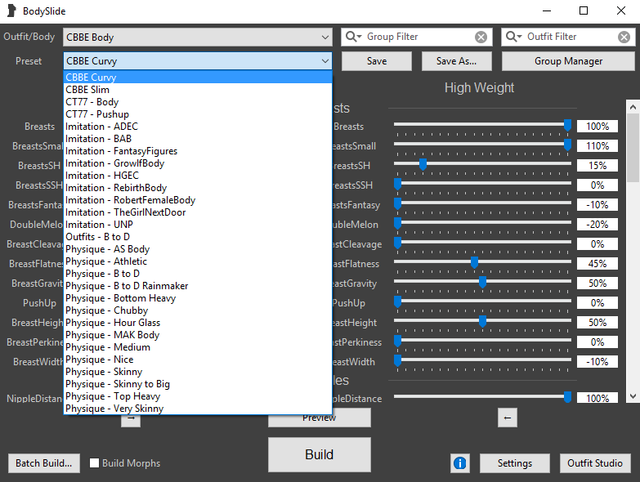Select Imitation - RobertFemaleBody preset

(x=198, y=200)
